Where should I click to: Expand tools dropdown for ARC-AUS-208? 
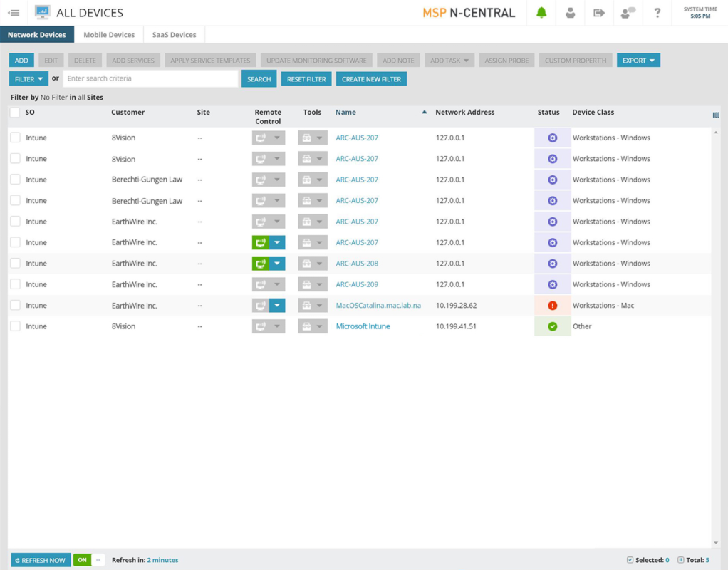pyautogui.click(x=320, y=264)
